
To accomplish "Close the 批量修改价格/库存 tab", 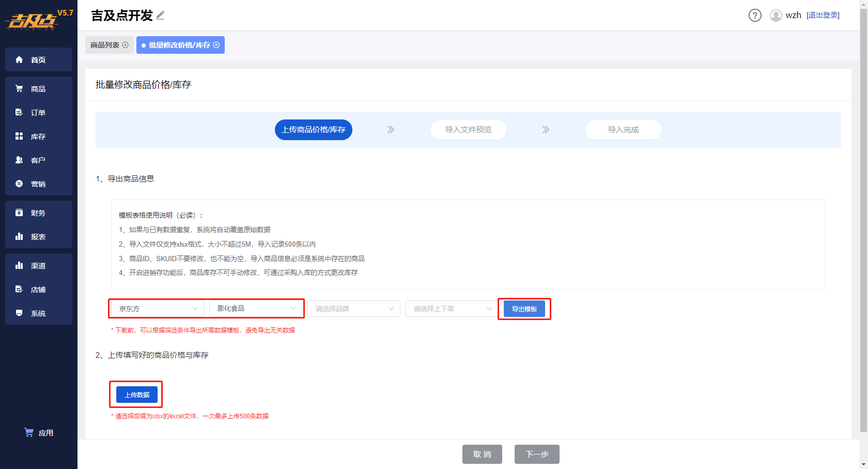I will coord(216,45).
